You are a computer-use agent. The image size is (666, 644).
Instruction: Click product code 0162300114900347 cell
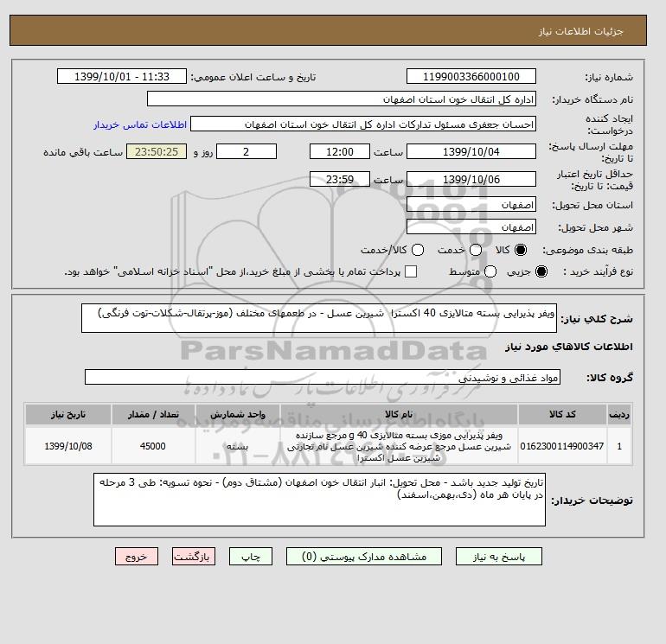(562, 446)
